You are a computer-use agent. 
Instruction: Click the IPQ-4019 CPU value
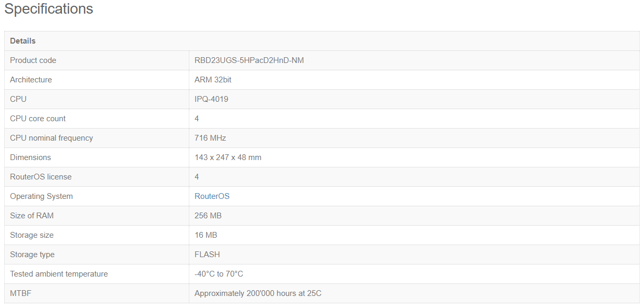point(211,99)
